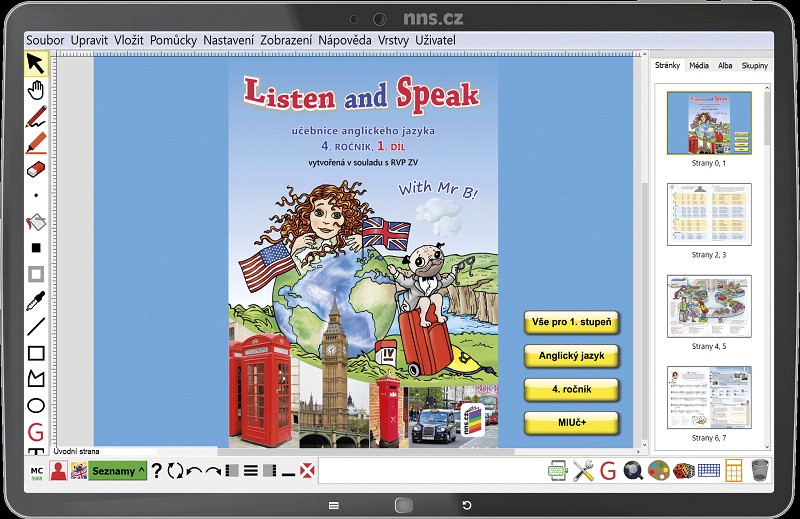800x519 pixels.
Task: Select the black filled square swatch
Action: coord(36,248)
